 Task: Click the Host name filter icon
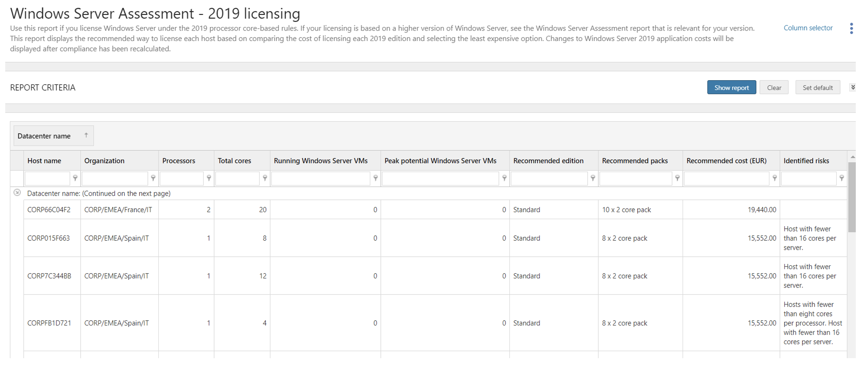click(x=75, y=178)
